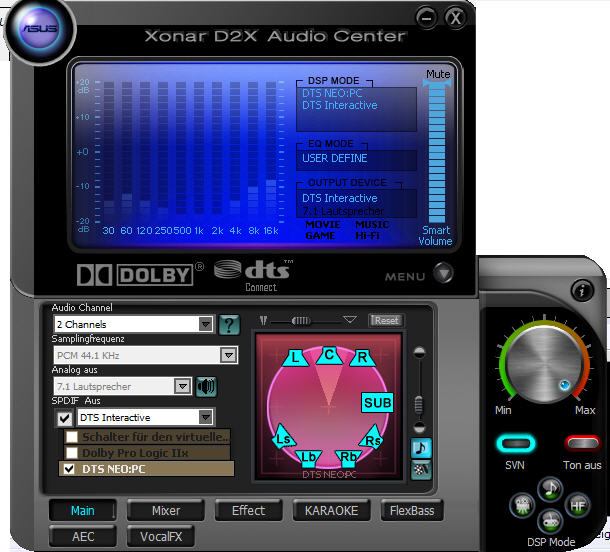Click the info icon on the knob panel
The width and height of the screenshot is (610, 552).
[582, 290]
